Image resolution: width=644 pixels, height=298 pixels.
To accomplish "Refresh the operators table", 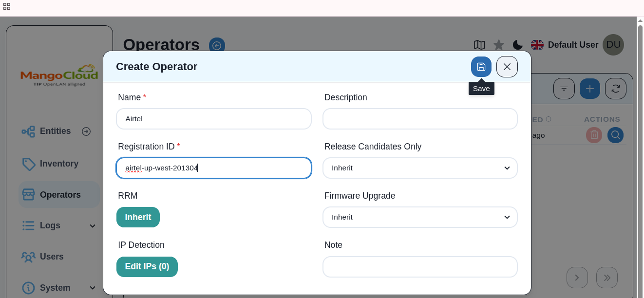I will pos(615,88).
